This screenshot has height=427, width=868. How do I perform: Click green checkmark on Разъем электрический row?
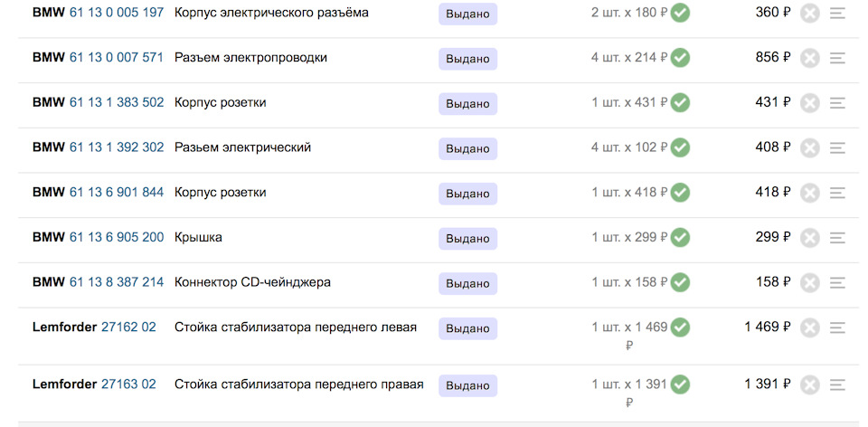[680, 147]
